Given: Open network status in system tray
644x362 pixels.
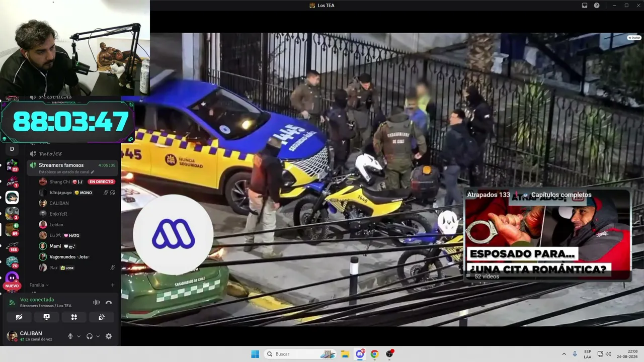Looking at the screenshot, I should point(600,354).
